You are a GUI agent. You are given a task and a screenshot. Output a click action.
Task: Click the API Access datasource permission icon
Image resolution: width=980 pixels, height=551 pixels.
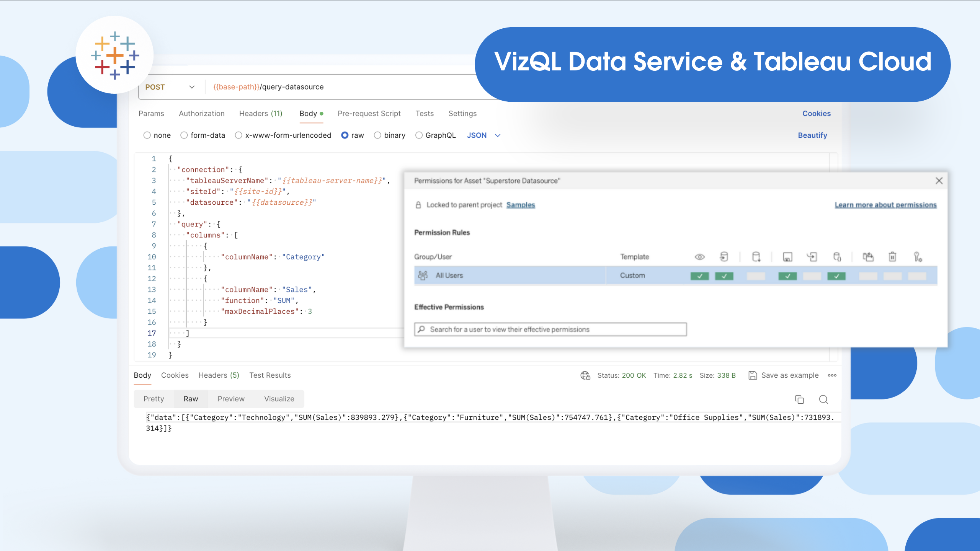(837, 257)
